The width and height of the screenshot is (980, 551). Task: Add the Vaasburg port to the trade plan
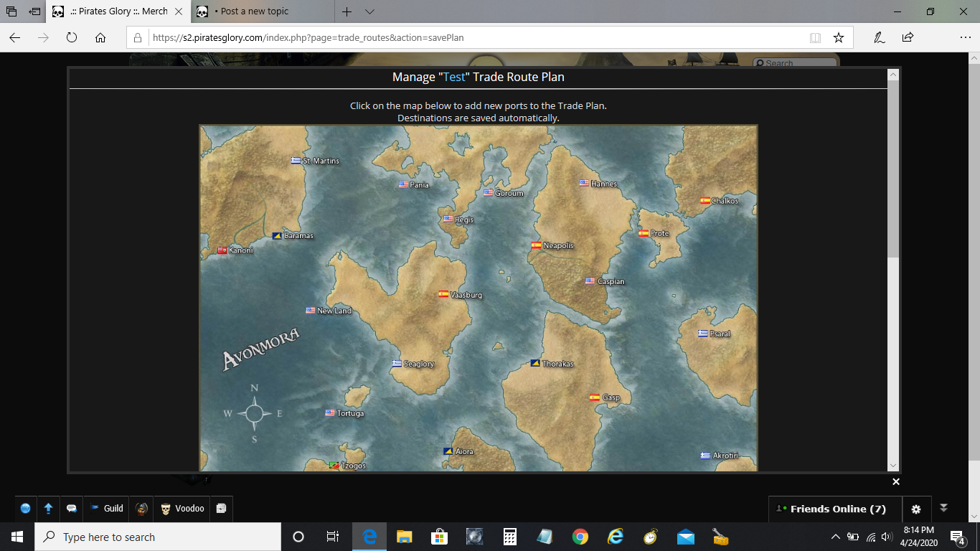[x=445, y=294]
